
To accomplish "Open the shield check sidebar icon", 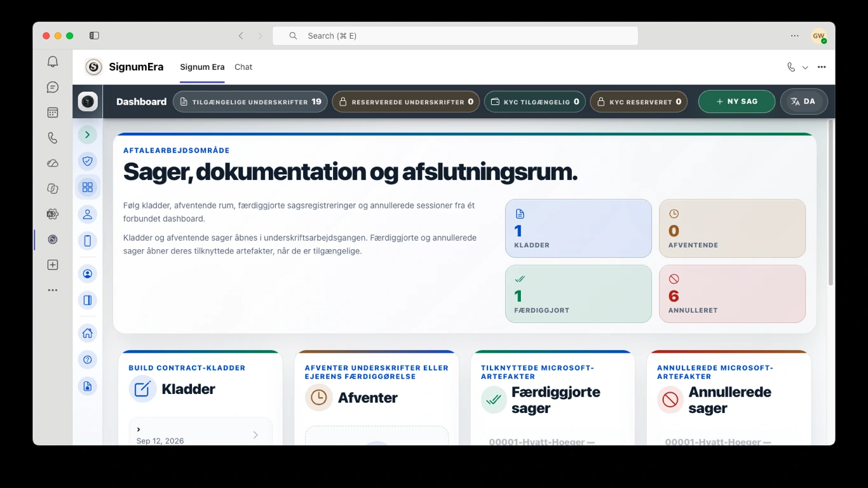I will pyautogui.click(x=88, y=161).
